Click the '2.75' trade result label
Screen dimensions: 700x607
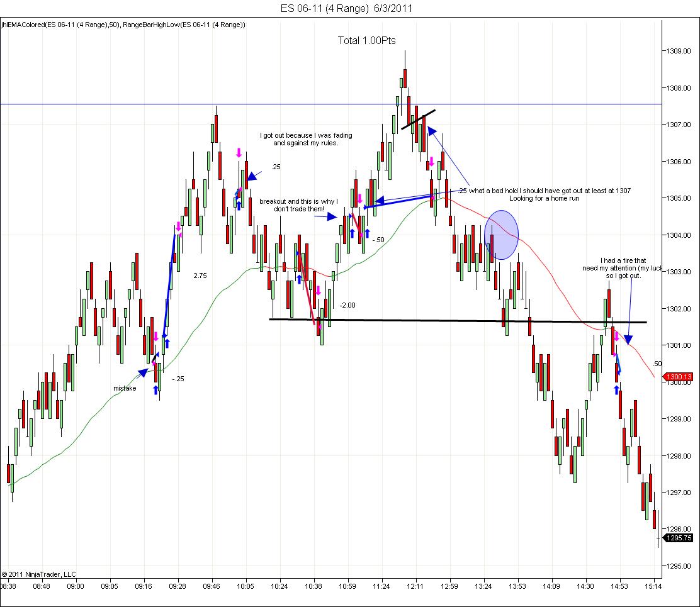tap(200, 276)
